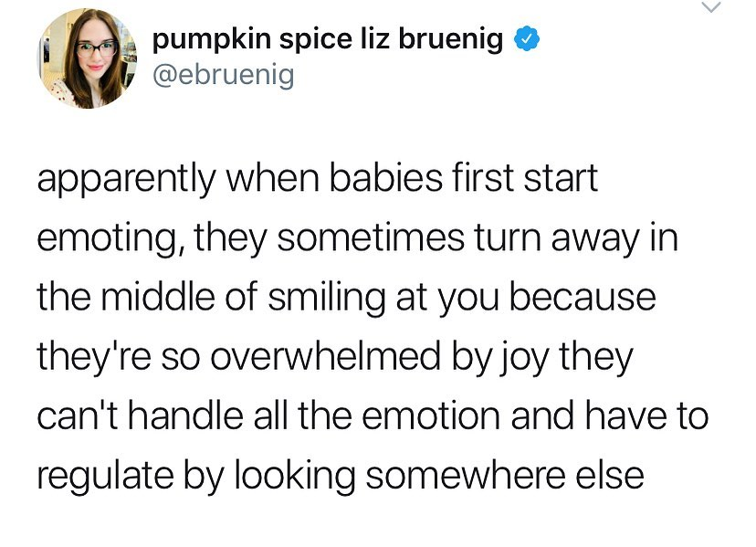The width and height of the screenshot is (756, 547).
Task: Select the word "emoting" in the tweet
Action: click(102, 238)
